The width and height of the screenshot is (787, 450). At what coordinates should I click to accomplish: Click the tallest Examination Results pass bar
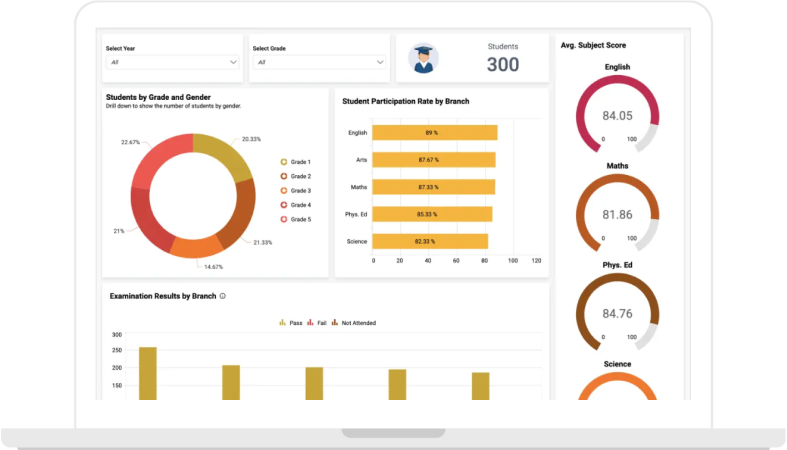pos(148,373)
